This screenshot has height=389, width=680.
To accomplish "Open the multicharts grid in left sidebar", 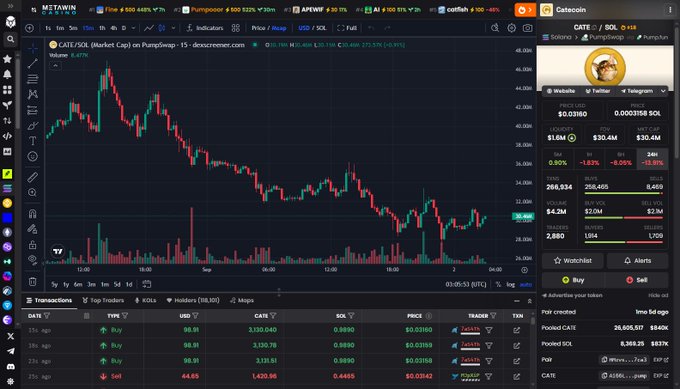I will [7, 90].
